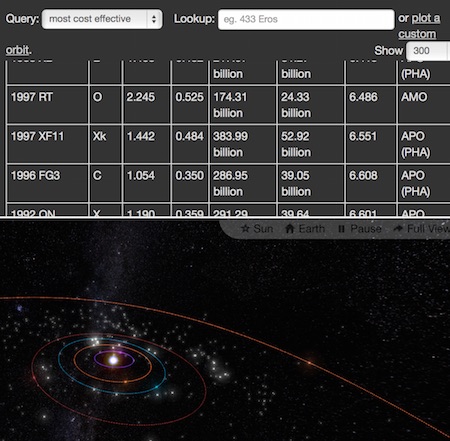
Task: Click APO (PHA) cell for 1997 XF11
Action: 424,144
